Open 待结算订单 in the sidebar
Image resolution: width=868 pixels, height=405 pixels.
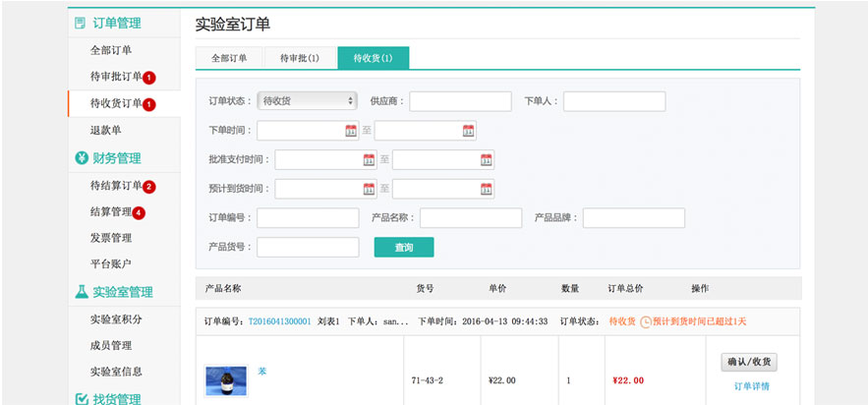click(x=116, y=186)
